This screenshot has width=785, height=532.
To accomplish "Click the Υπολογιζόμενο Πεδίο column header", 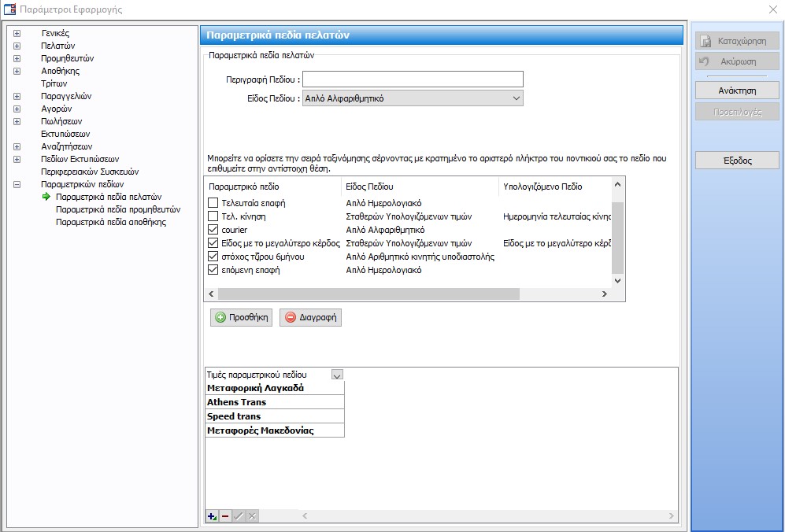I will coord(555,187).
